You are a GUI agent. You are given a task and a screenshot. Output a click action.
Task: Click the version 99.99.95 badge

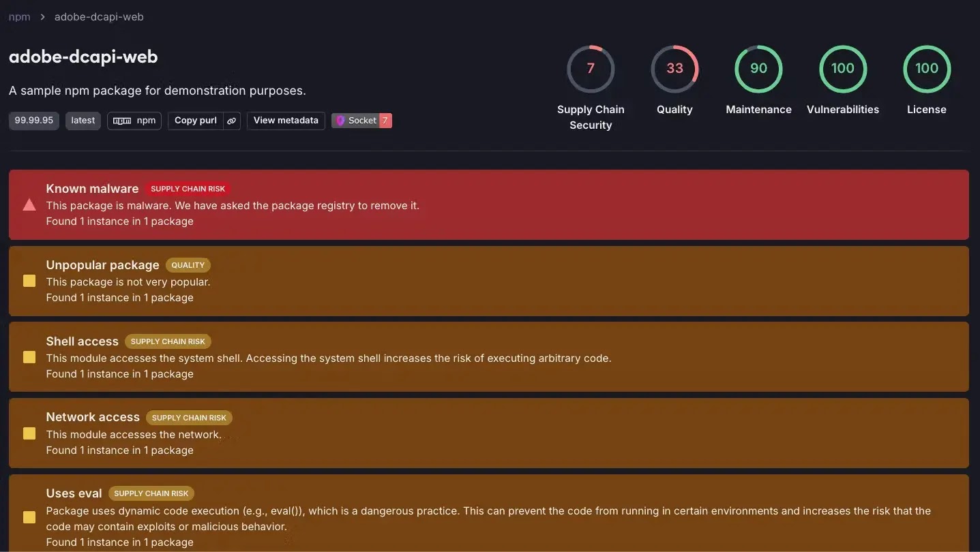pos(34,121)
